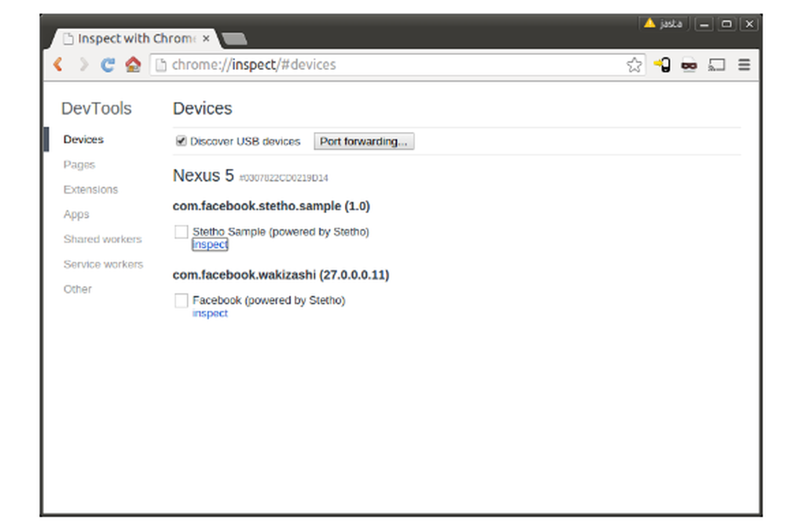Viewport: 786px width, 532px height.
Task: Click device serial #0307822CD0219D14
Action: [284, 178]
